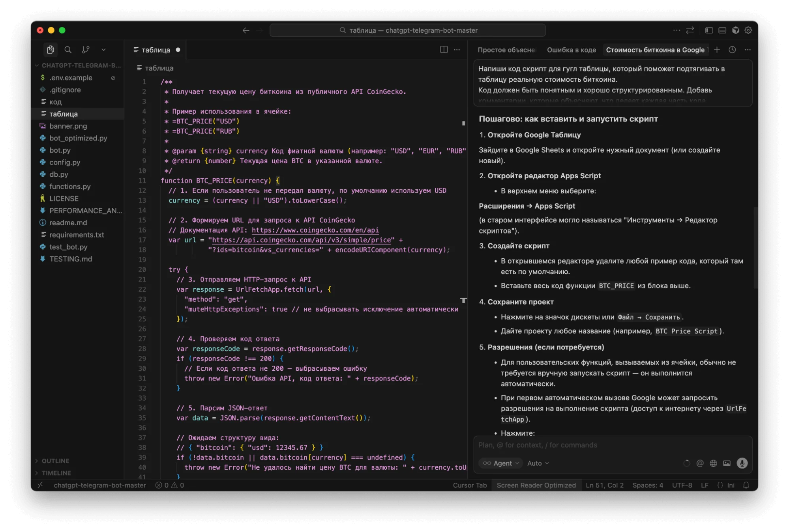Open the Auto model dropdown
The height and width of the screenshot is (532, 789).
coord(538,463)
